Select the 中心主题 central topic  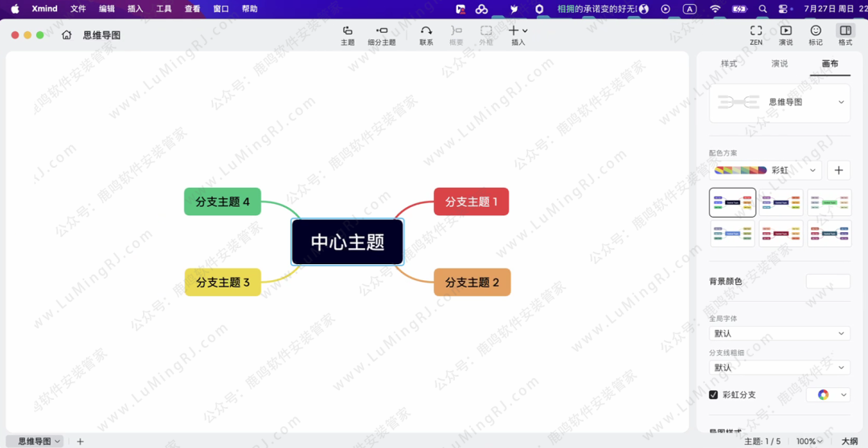tap(348, 242)
